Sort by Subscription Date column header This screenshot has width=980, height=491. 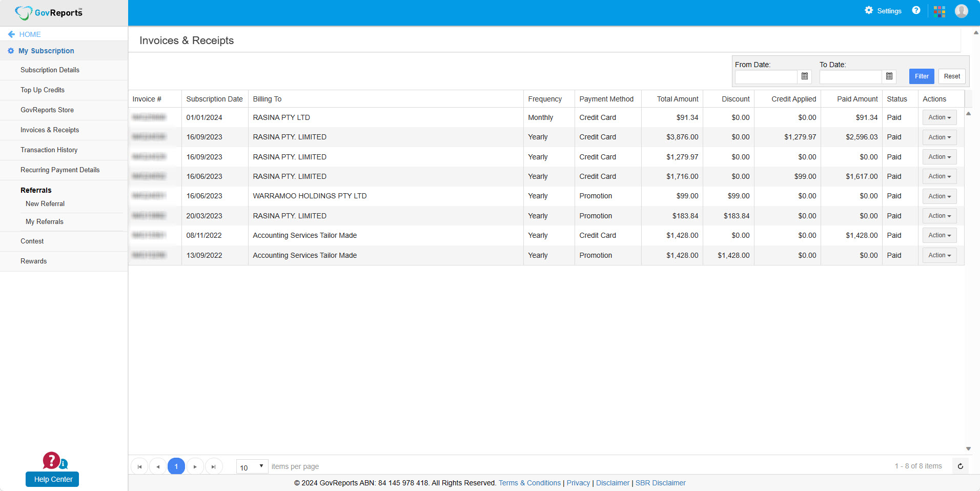tap(214, 99)
